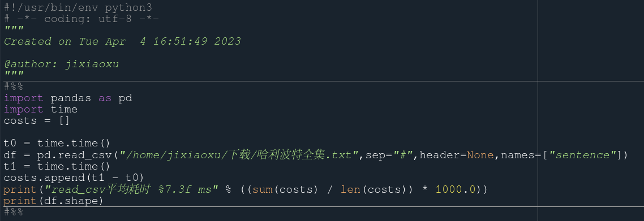
Task: Click the "print(df.shape)" line
Action: click(54, 201)
